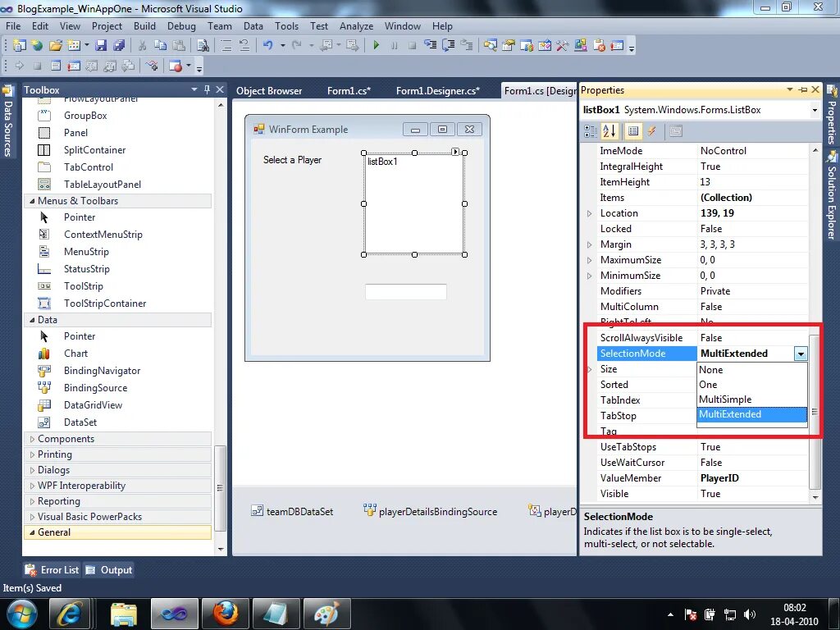Click the Paste toolbar icon
840x630 pixels.
179,46
